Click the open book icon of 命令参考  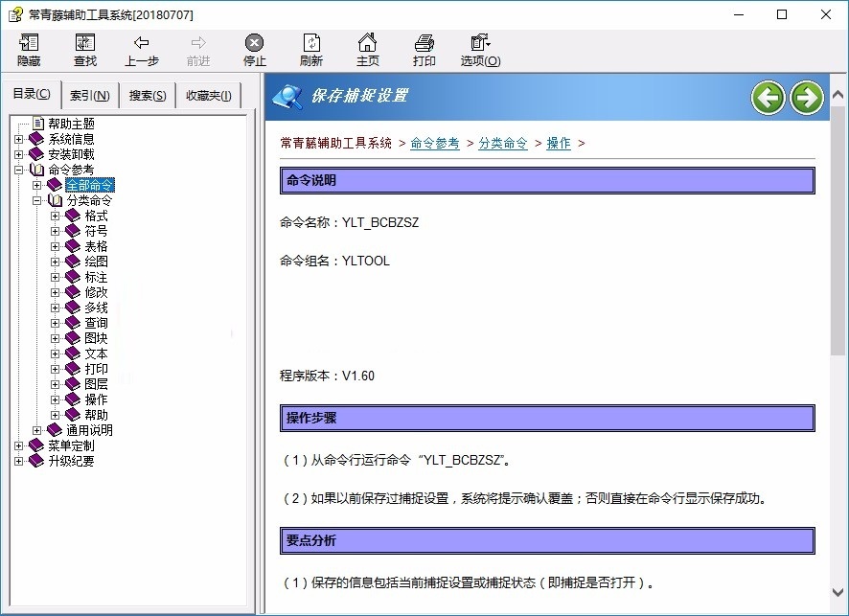point(36,170)
